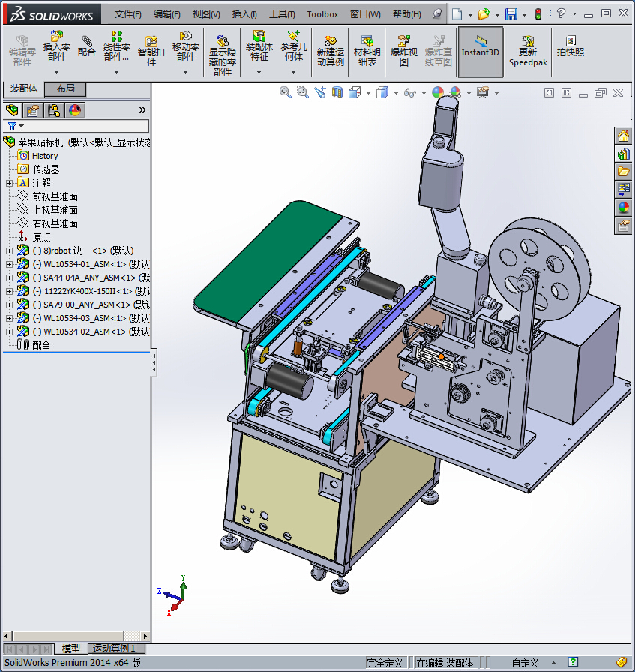Toggle Hide/Show Items glasses icon
635x672 pixels.
pos(410,92)
